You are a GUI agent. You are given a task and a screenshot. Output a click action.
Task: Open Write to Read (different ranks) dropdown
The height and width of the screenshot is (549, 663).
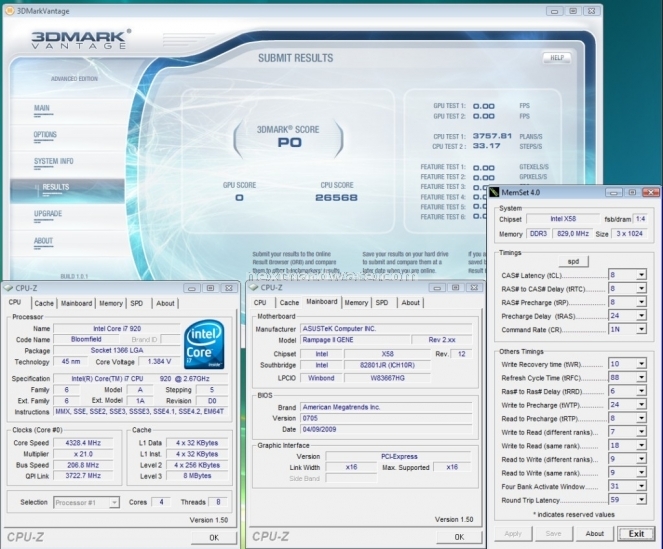641,431
